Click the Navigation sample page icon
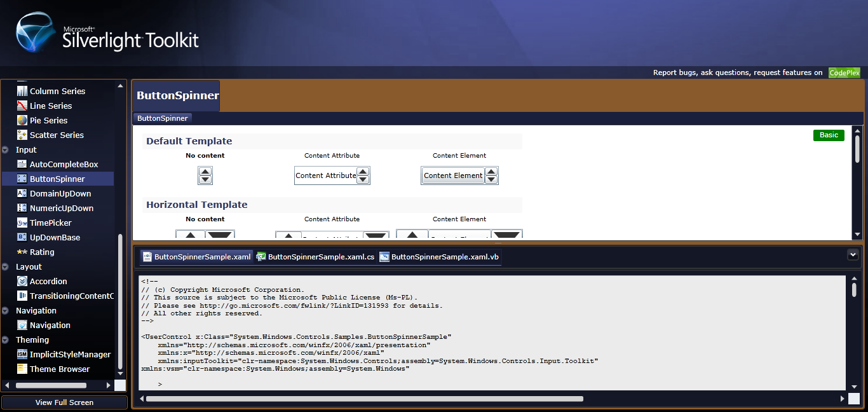868x412 pixels. tap(22, 325)
